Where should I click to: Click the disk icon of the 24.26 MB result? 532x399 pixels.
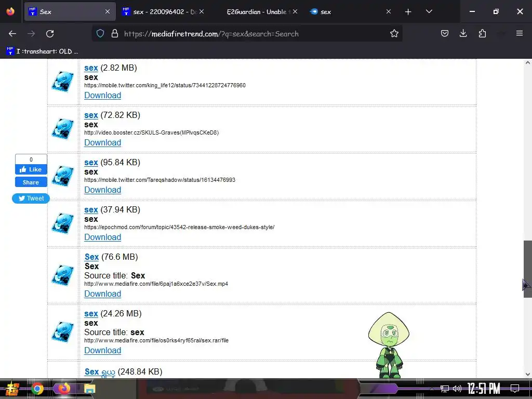click(x=62, y=332)
